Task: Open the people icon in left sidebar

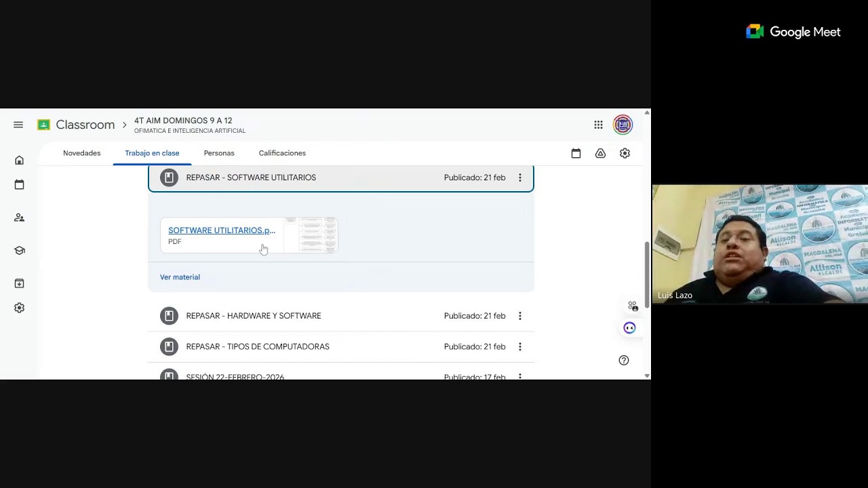Action: (19, 218)
